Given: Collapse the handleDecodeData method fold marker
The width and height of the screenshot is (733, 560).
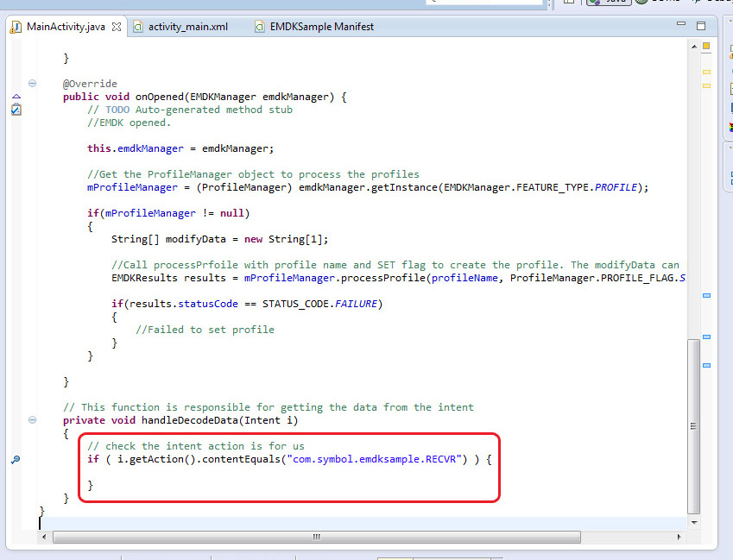Looking at the screenshot, I should click(33, 420).
